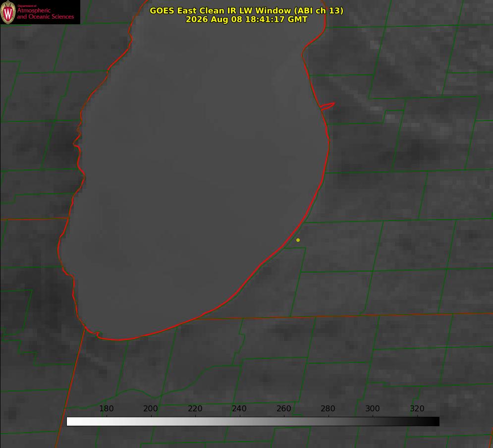Click the small red-outlined inlet on the eastern shore
Image resolution: width=493 pixels, height=448 pixels.
[327, 106]
